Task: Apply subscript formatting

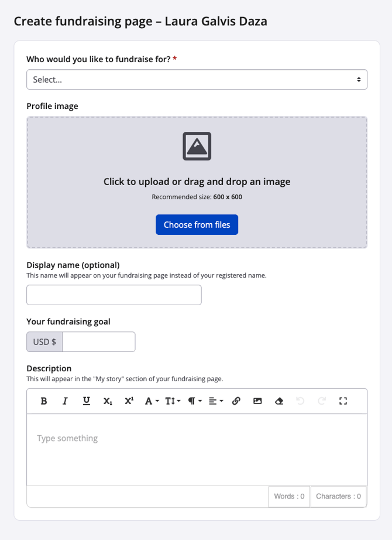Action: 108,401
